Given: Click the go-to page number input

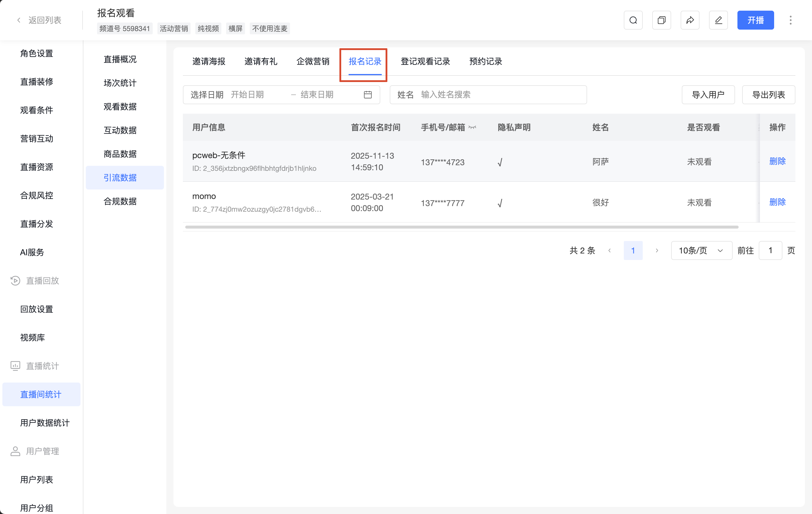Looking at the screenshot, I should 770,250.
